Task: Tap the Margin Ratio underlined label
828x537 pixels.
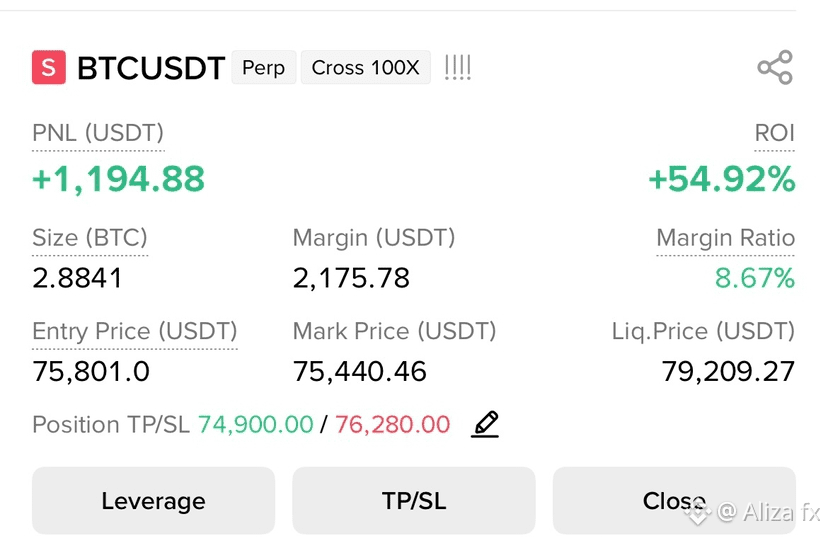Action: tap(726, 238)
